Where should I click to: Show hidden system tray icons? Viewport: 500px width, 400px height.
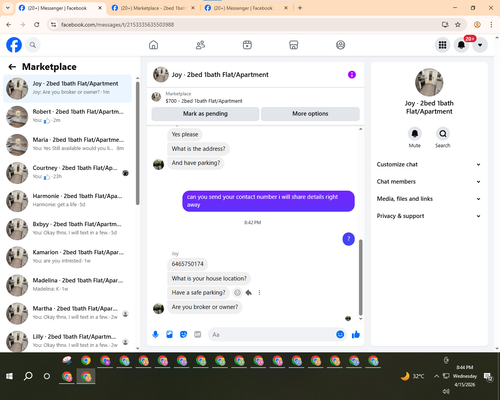click(x=436, y=376)
